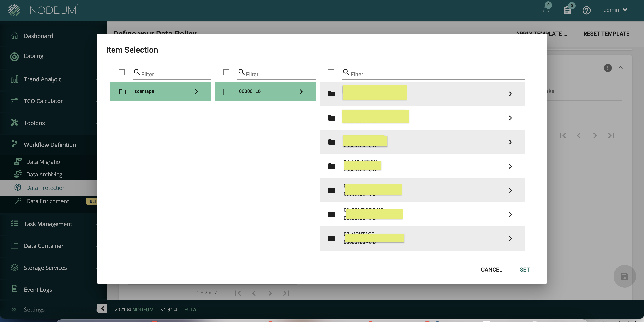Click the Nodeum logo icon
The width and height of the screenshot is (644, 322).
pos(14,10)
